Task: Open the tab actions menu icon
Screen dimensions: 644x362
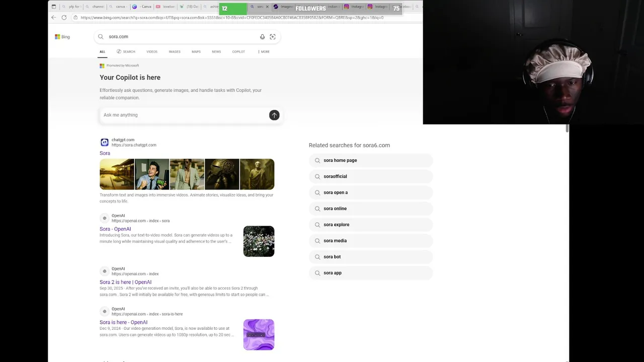Action: pyautogui.click(x=54, y=7)
